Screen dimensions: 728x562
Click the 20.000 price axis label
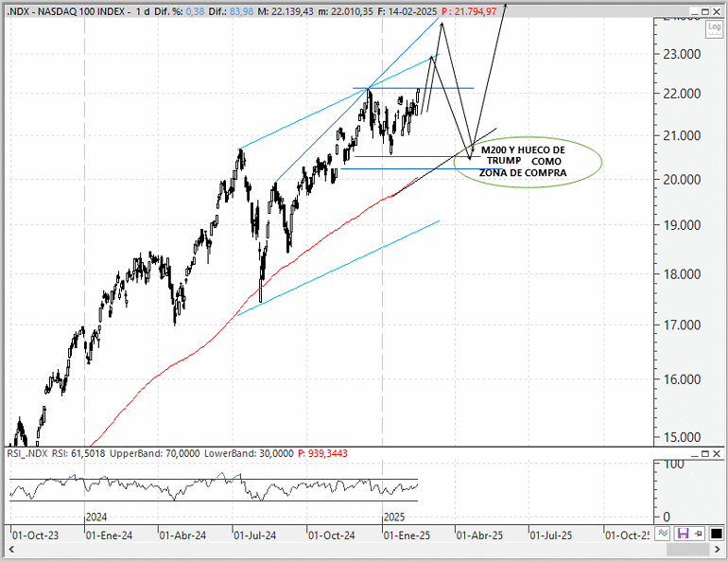coord(682,180)
